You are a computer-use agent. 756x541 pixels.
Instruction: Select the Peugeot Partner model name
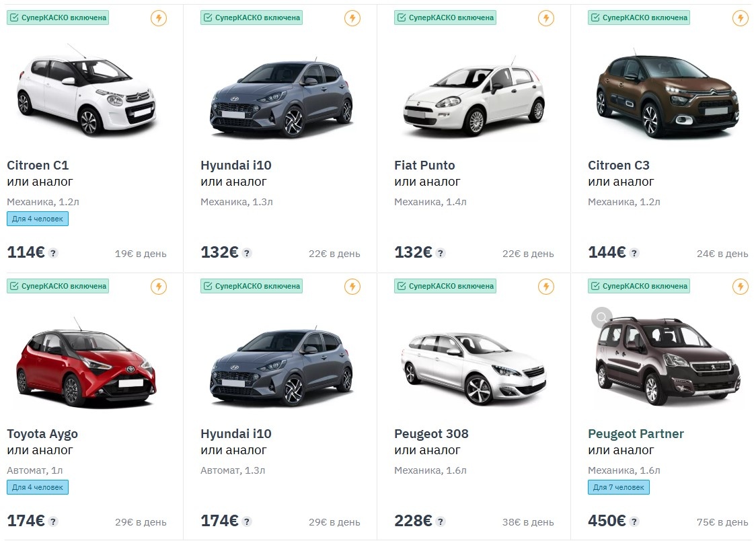pos(636,434)
